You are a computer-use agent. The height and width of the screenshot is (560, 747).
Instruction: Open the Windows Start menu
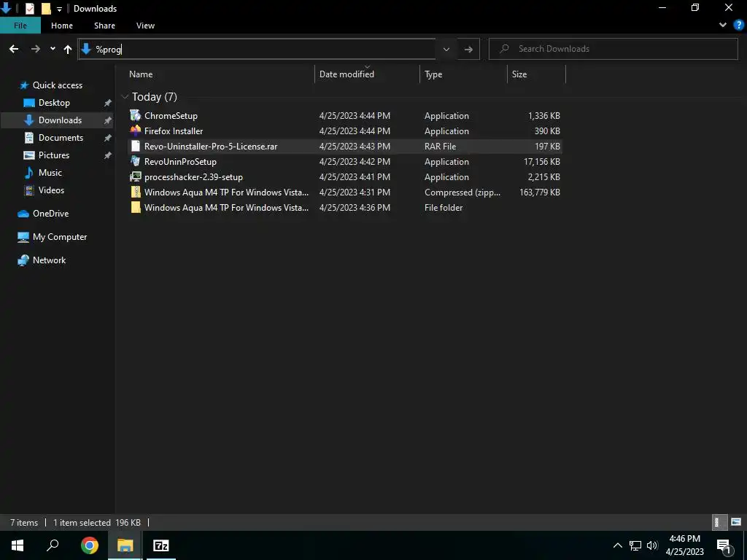coord(18,545)
